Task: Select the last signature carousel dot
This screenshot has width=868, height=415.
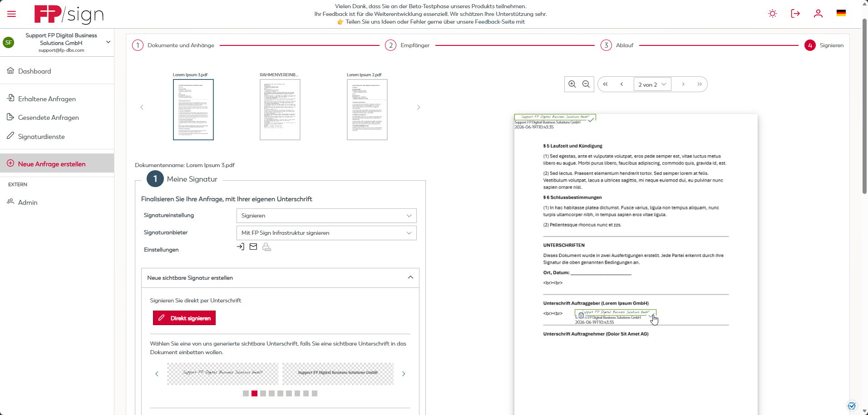Action: pyautogui.click(x=315, y=394)
